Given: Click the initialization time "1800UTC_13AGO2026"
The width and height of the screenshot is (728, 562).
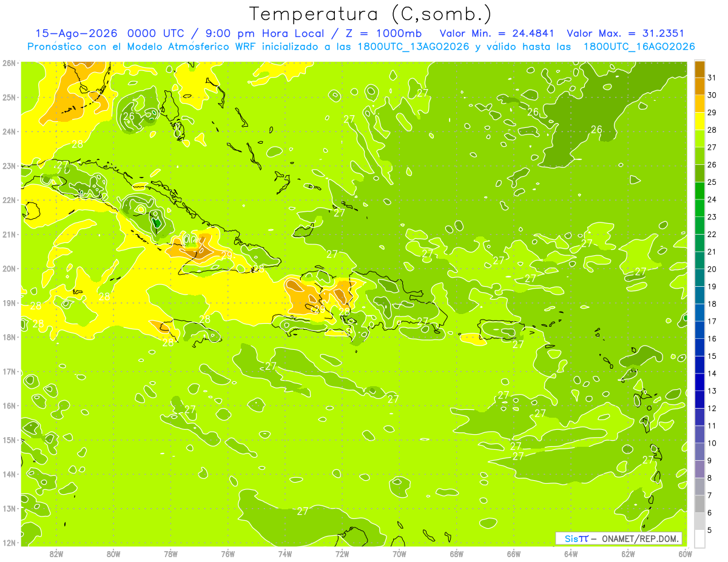Looking at the screenshot, I should coord(414,47).
